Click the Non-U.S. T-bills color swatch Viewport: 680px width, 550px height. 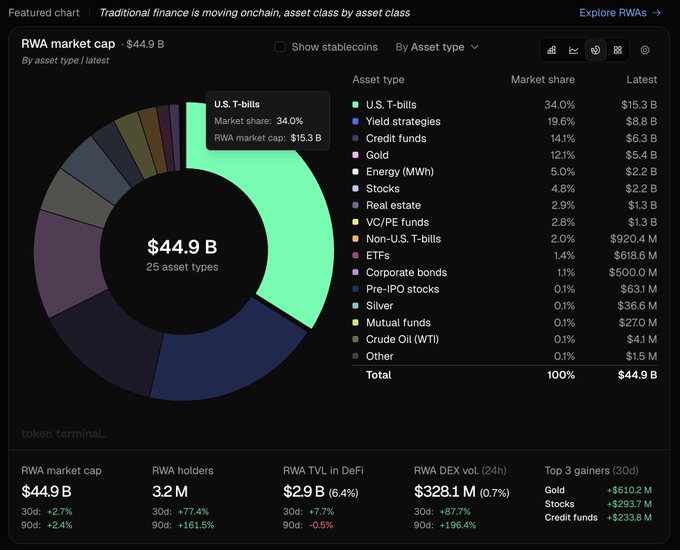click(356, 239)
